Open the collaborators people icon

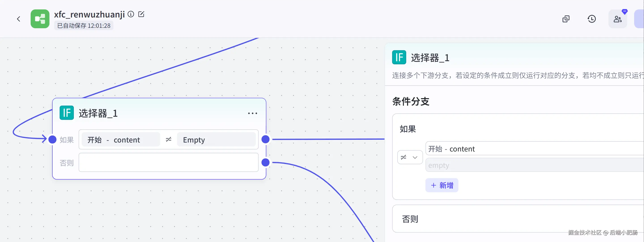click(x=618, y=19)
